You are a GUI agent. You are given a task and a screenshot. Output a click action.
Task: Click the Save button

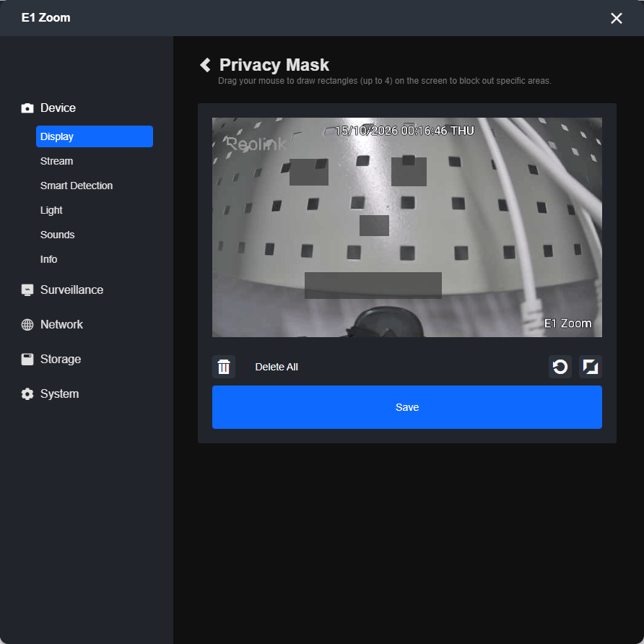(x=407, y=407)
